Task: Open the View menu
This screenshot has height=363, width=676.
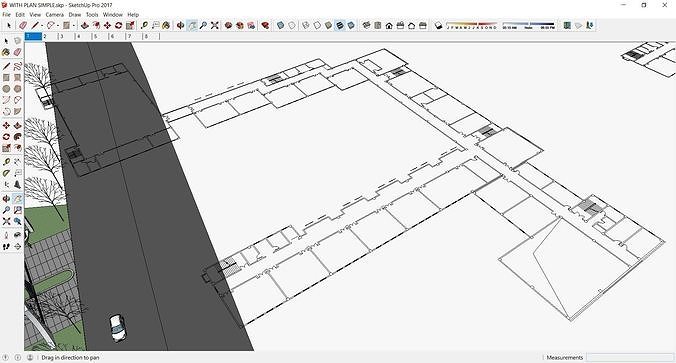Action: 35,15
